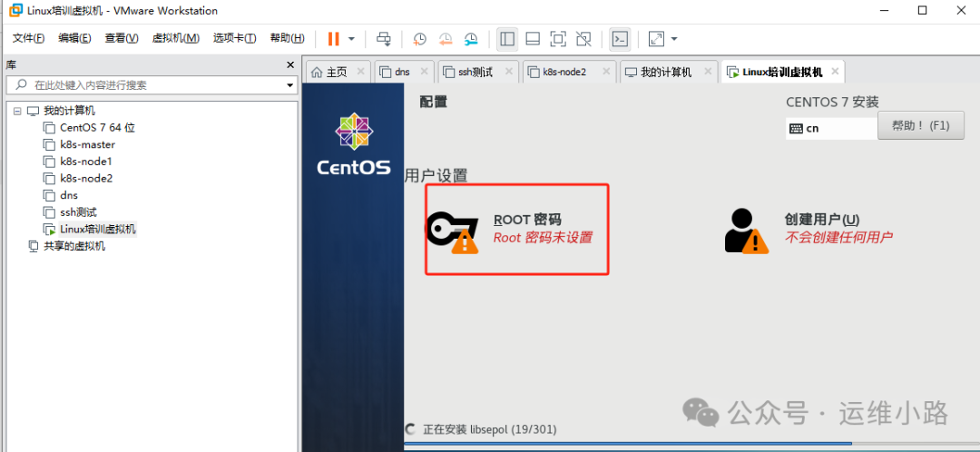This screenshot has height=452, width=980.
Task: Click the full screen mode icon
Action: (x=558, y=39)
